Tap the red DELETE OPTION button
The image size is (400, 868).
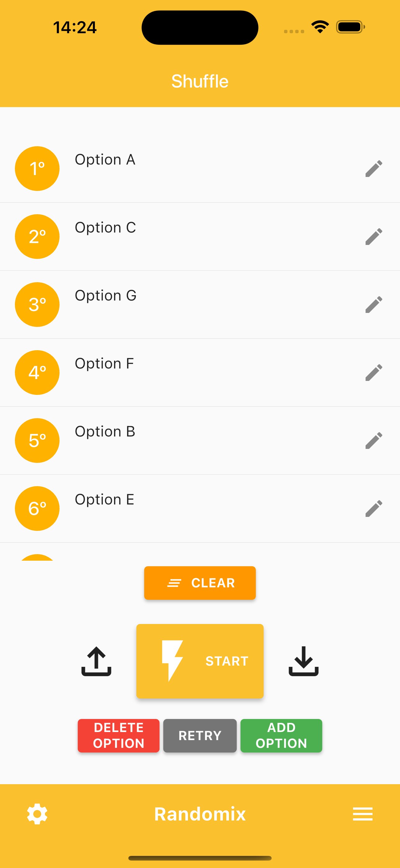pos(118,735)
